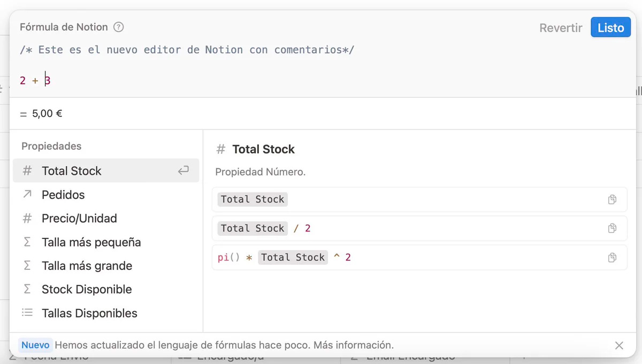Click the comment line in the formula editor
Image resolution: width=642 pixels, height=364 pixels.
click(x=187, y=50)
